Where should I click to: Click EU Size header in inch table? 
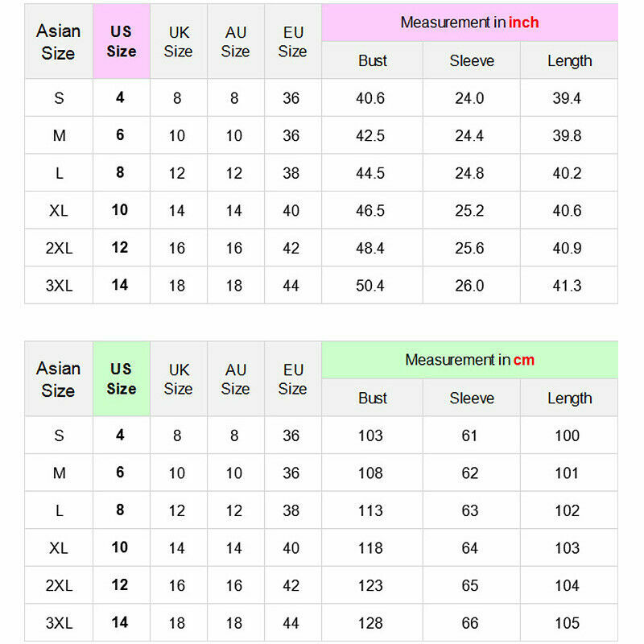(292, 42)
